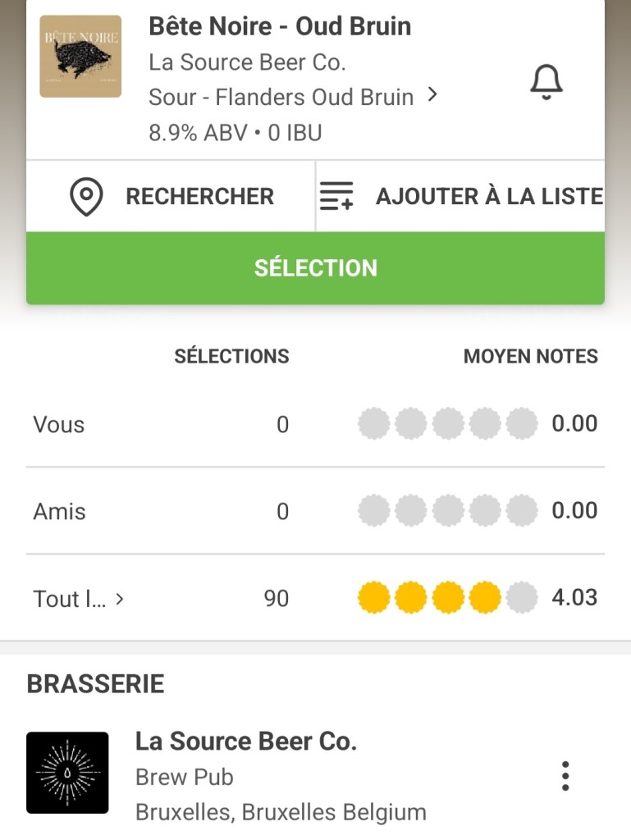Click the Amis empty rating stars
The height and width of the screenshot is (840, 631).
click(447, 511)
